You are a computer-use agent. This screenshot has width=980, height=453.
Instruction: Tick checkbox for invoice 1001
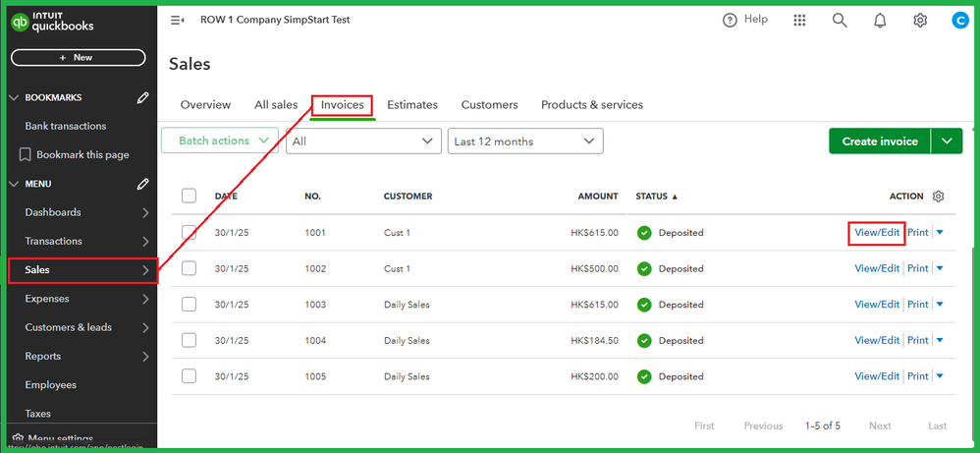coord(190,233)
